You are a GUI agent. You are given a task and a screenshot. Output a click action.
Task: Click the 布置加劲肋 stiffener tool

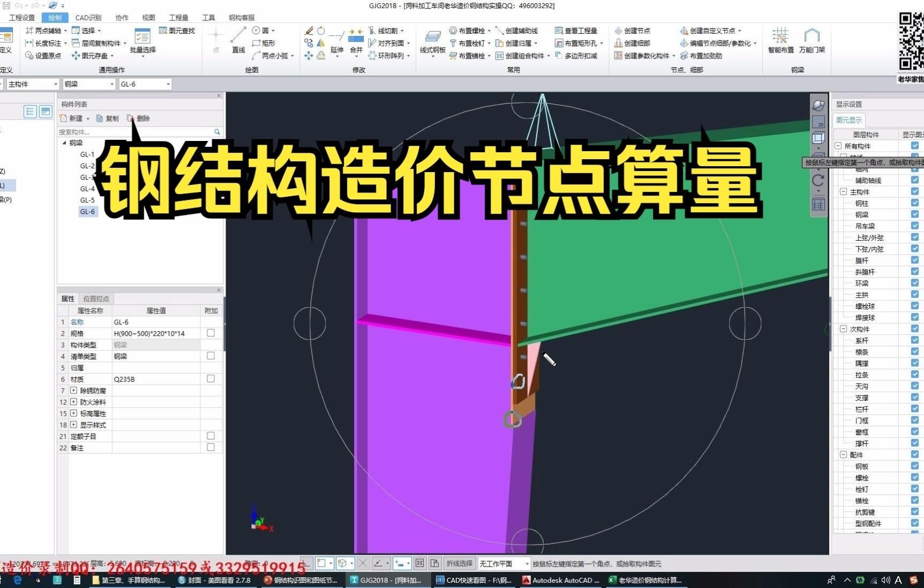coord(701,56)
